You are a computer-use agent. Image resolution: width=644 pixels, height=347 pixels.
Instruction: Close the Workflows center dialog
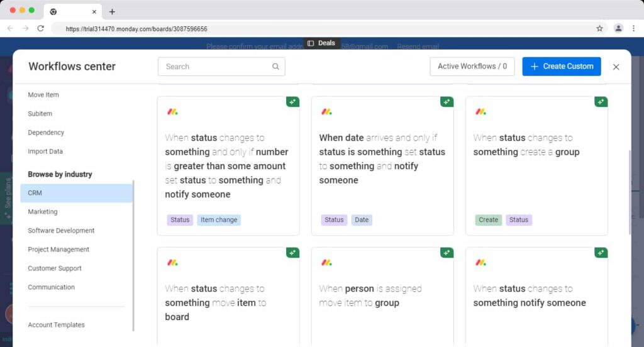[616, 67]
